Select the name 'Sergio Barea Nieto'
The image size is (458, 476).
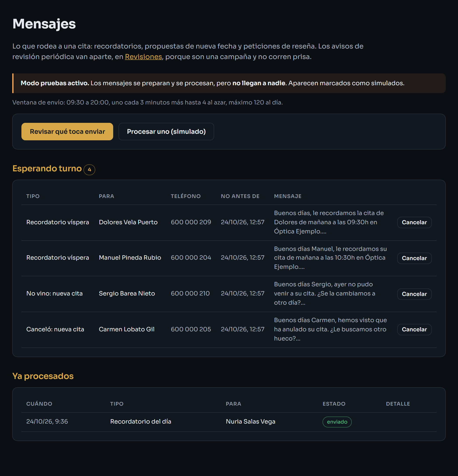click(x=127, y=293)
